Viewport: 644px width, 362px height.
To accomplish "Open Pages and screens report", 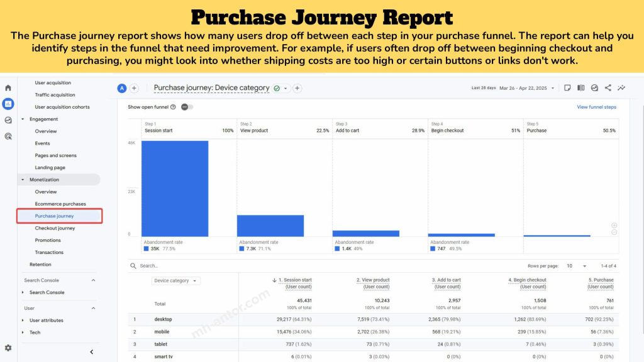I will tap(55, 156).
